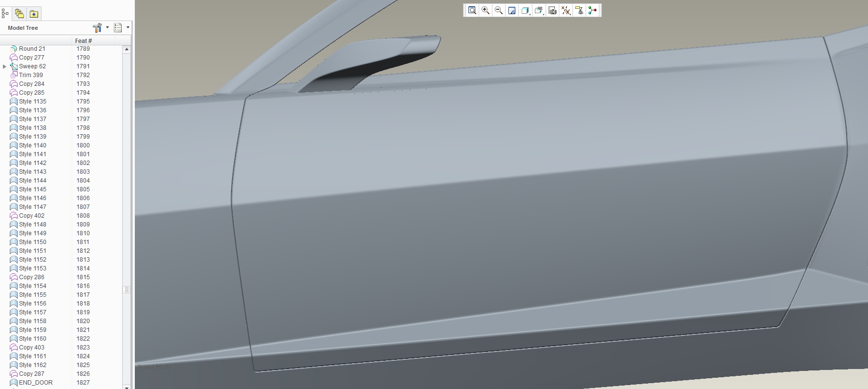Open Datum Display Filters icon
This screenshot has width=868, height=389.
[566, 10]
